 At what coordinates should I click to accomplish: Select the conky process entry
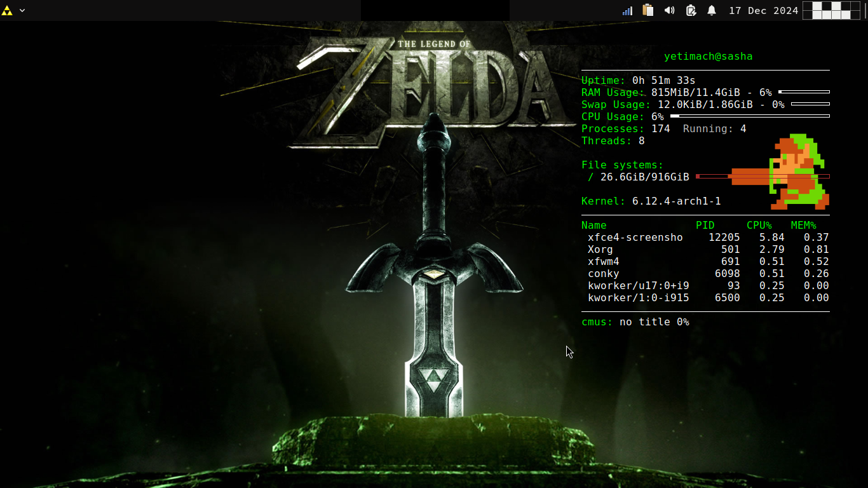(603, 273)
